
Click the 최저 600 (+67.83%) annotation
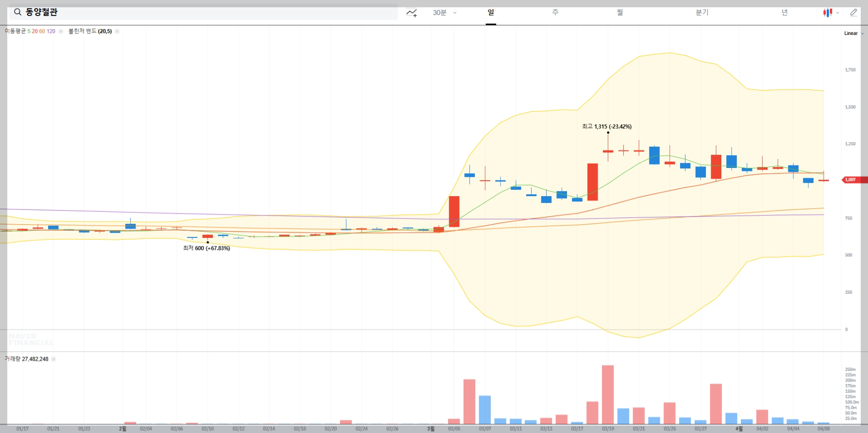(x=206, y=248)
